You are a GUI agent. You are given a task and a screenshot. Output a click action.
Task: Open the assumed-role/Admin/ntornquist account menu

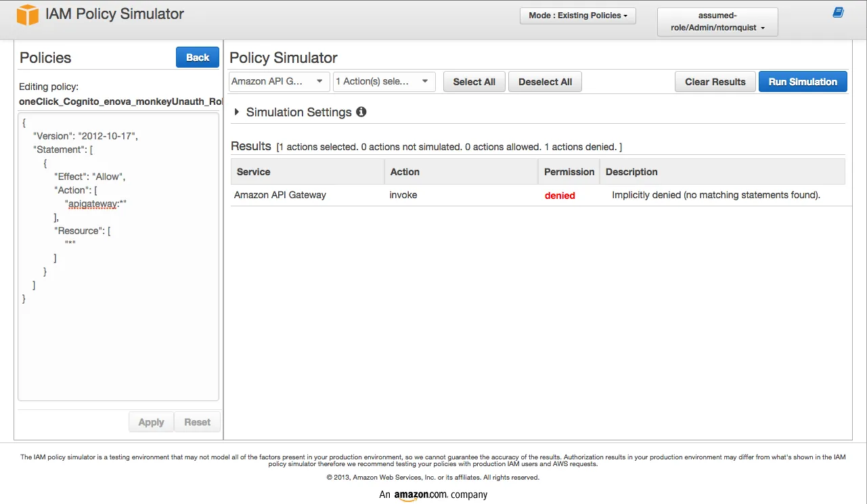coord(717,22)
